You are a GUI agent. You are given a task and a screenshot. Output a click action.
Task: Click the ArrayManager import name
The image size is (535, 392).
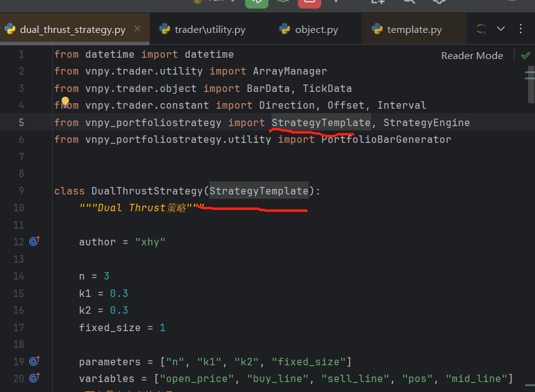pyautogui.click(x=290, y=71)
